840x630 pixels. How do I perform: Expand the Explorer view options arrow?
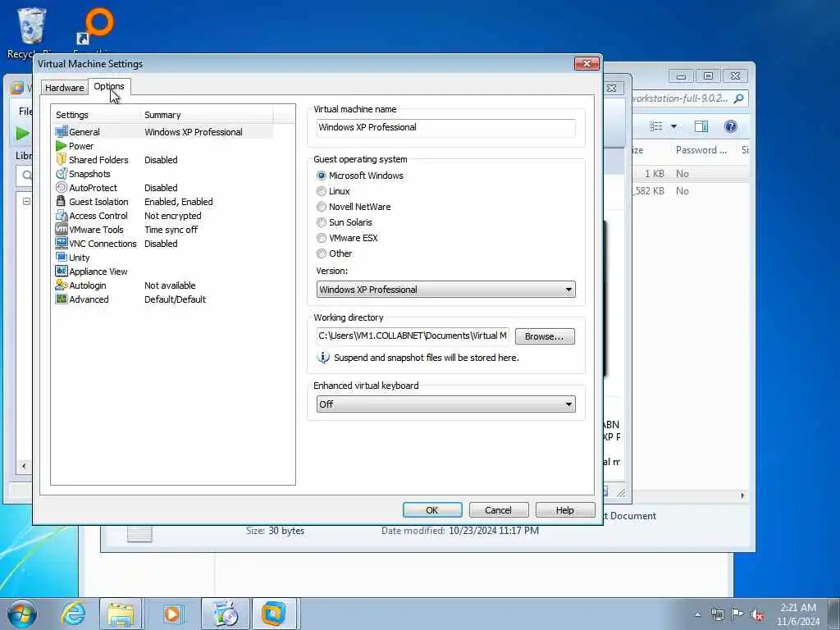pyautogui.click(x=674, y=126)
